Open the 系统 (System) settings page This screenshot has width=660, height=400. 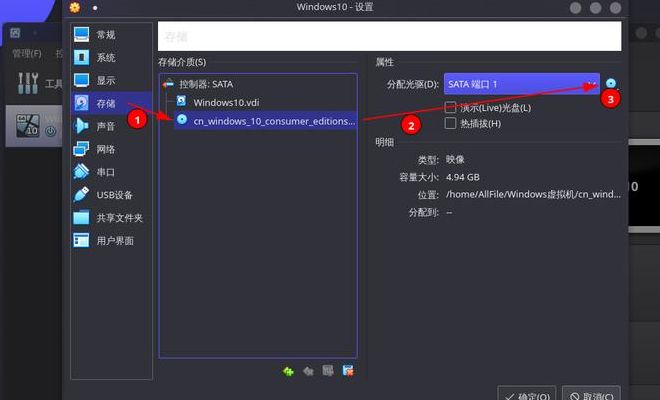click(112, 57)
